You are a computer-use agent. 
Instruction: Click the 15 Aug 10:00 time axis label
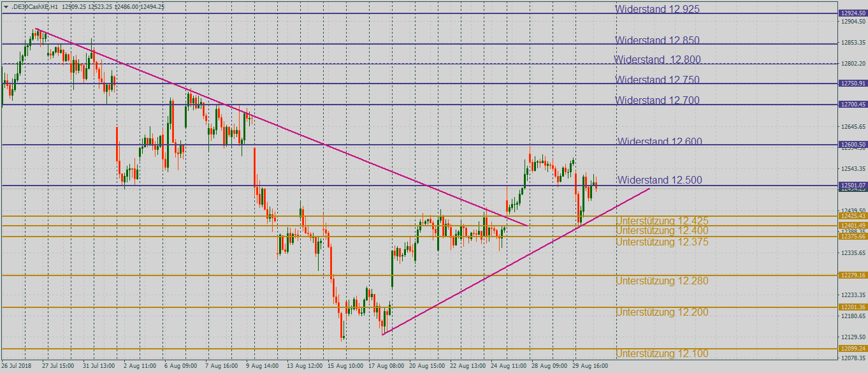coord(346,367)
